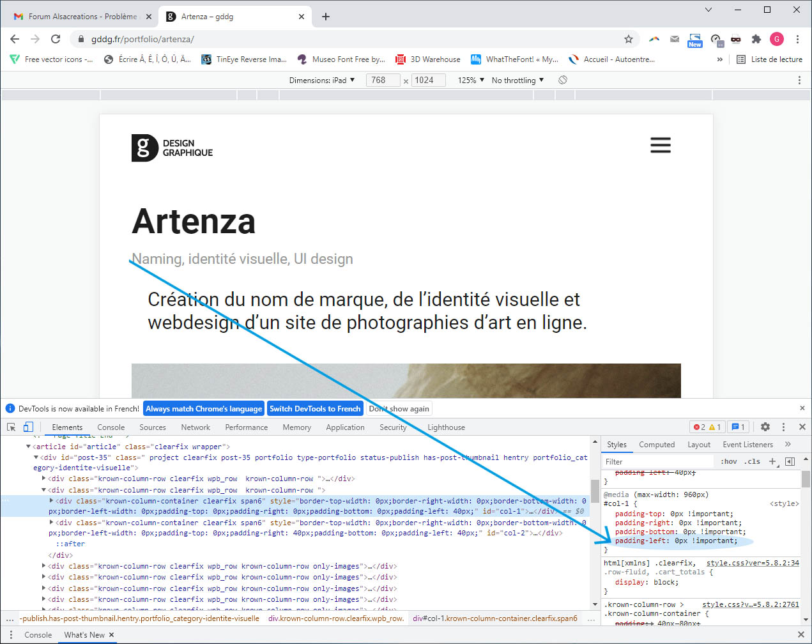Open Accueil - Autoentrepreneur bookmark
The height and width of the screenshot is (644, 812).
point(611,59)
